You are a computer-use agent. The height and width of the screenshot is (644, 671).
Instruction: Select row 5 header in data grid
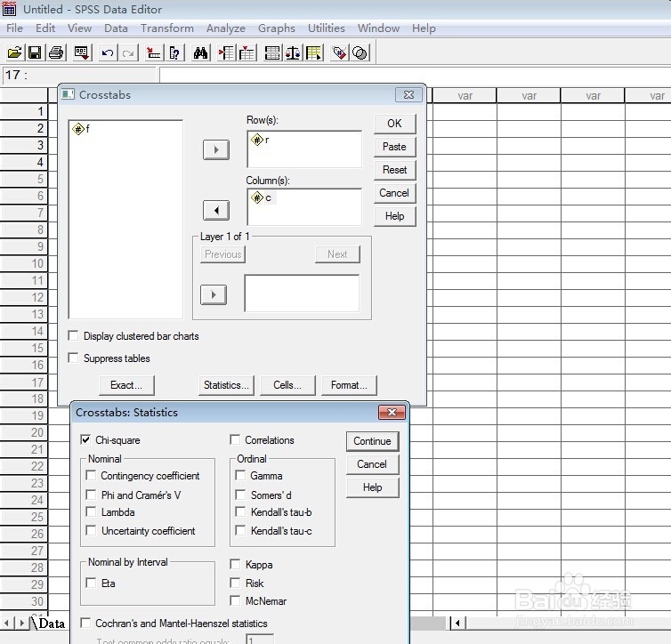(23, 179)
